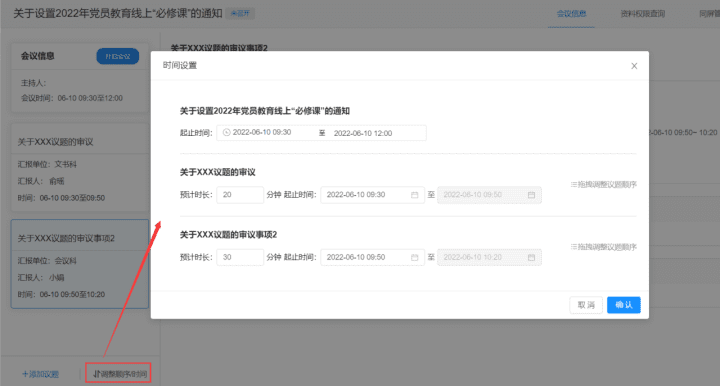Click calendar icon in 审议事项2 start time field

tap(415, 257)
